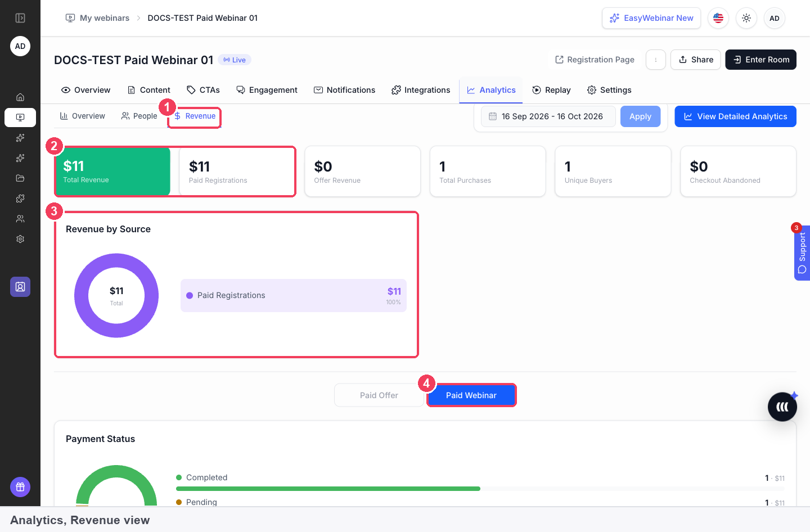810x532 pixels.
Task: Apply the selected date range
Action: 641,116
